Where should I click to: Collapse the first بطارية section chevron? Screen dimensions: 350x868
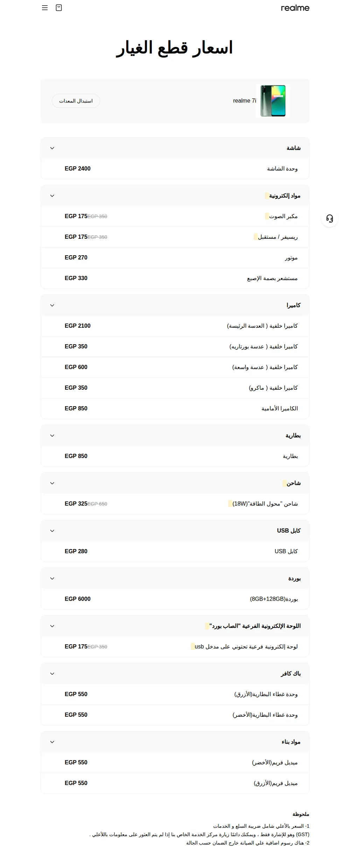coord(52,436)
